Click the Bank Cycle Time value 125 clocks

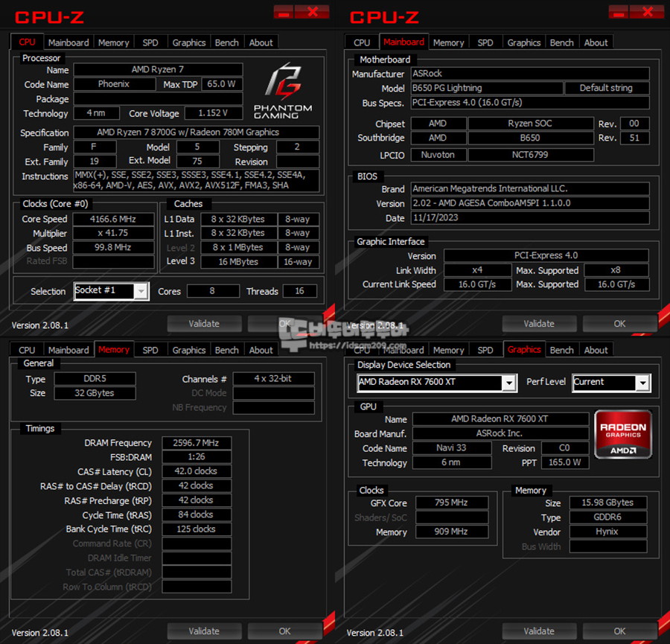tap(197, 529)
